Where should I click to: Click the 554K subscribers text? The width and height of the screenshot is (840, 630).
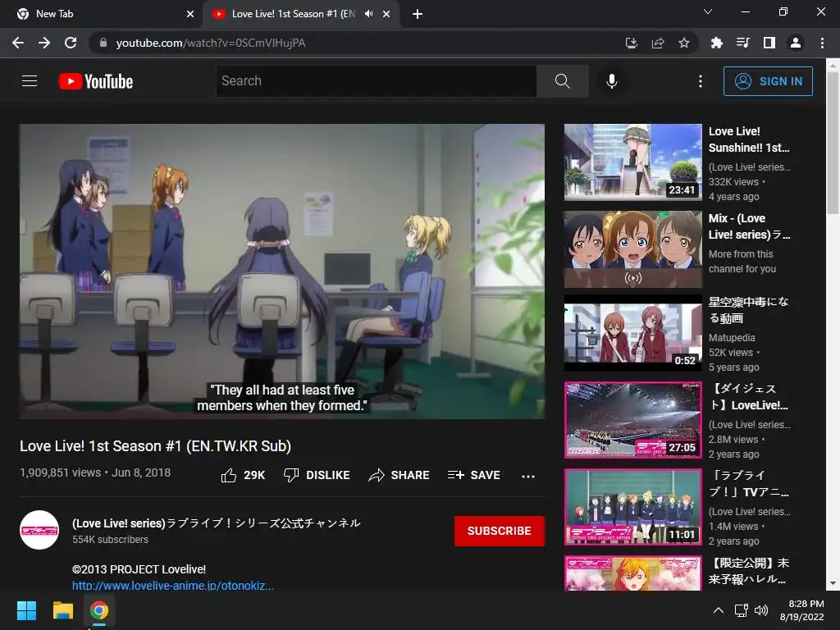click(x=111, y=540)
